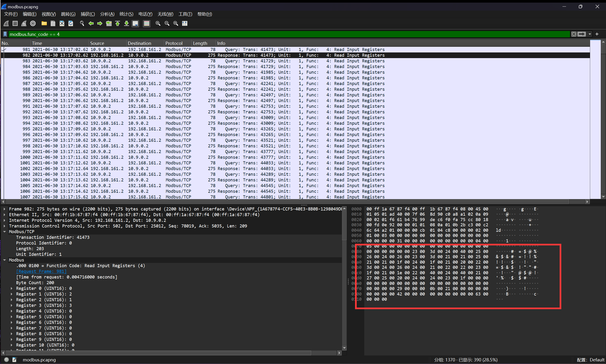
Task: Open capture file properties status icon
Action: 14,360
